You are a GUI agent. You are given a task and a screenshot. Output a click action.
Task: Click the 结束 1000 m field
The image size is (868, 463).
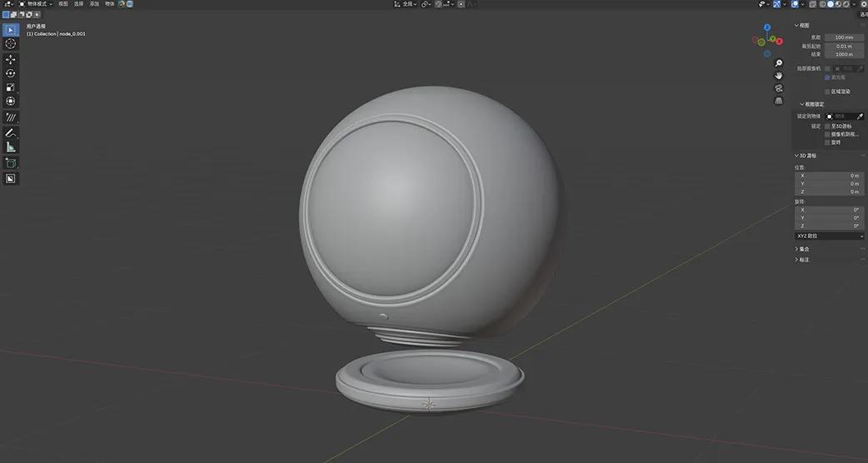click(844, 54)
